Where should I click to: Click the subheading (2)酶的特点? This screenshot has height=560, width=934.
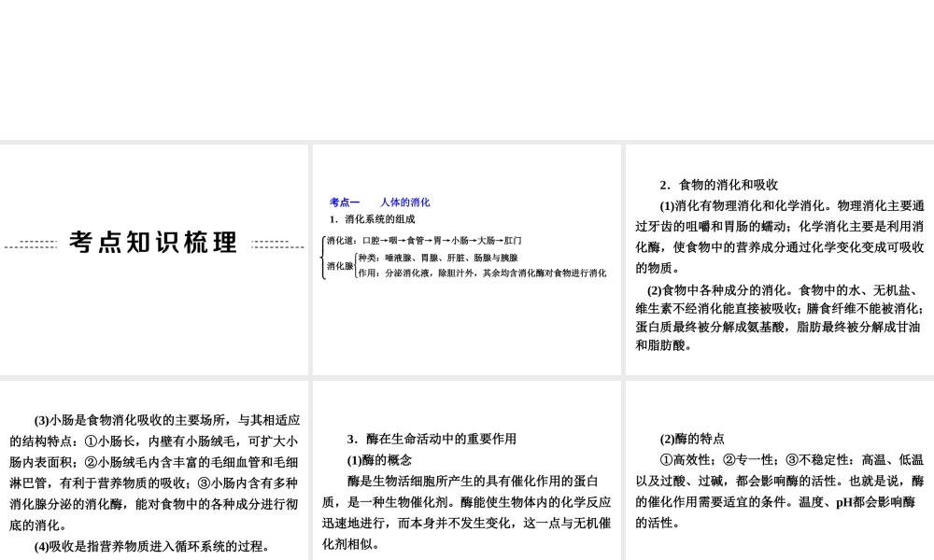(691, 439)
